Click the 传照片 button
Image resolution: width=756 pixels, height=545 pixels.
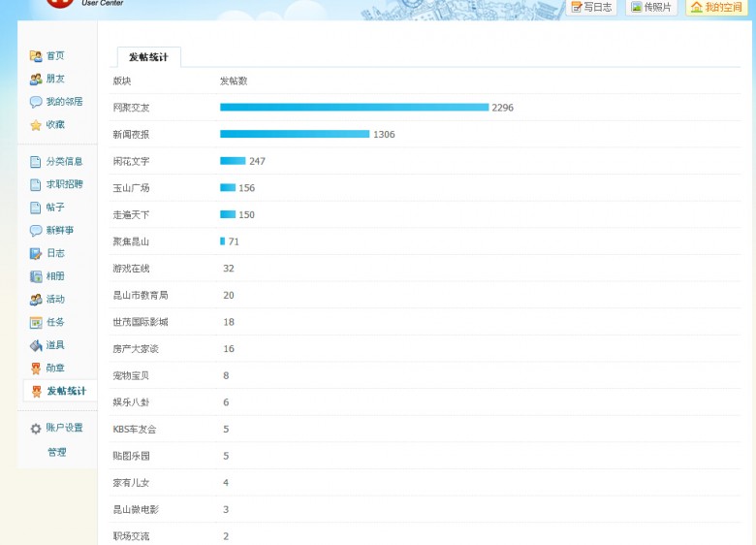[651, 7]
